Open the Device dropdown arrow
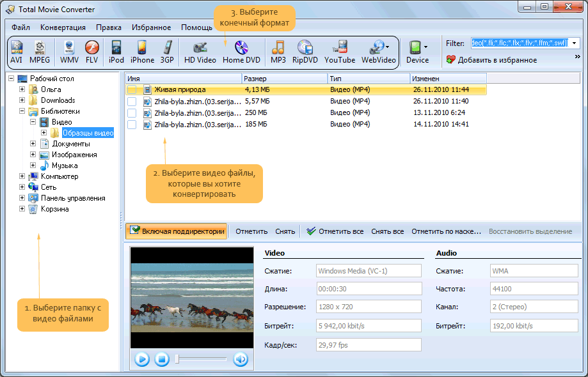The image size is (588, 377). coord(425,47)
